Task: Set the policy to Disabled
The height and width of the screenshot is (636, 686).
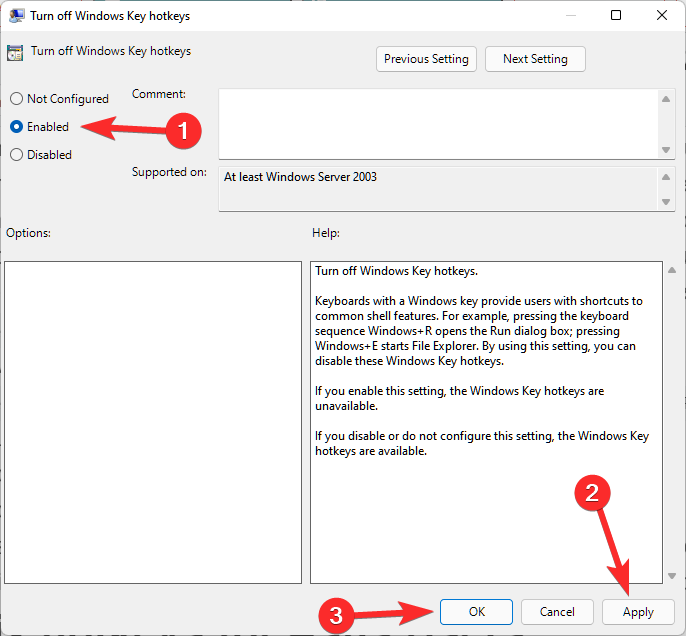Action: 16,155
